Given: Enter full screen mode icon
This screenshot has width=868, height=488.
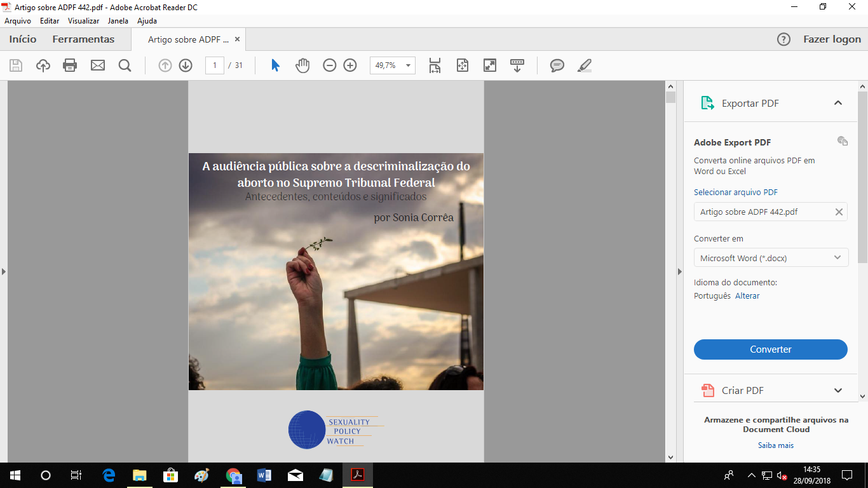Looking at the screenshot, I should click(x=490, y=65).
